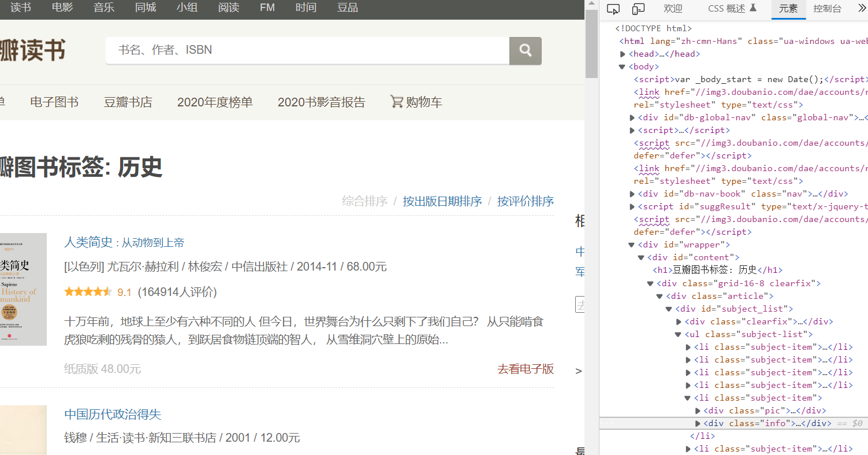Click the 十万年前 book description text
The height and width of the screenshot is (455, 868).
tap(304, 331)
